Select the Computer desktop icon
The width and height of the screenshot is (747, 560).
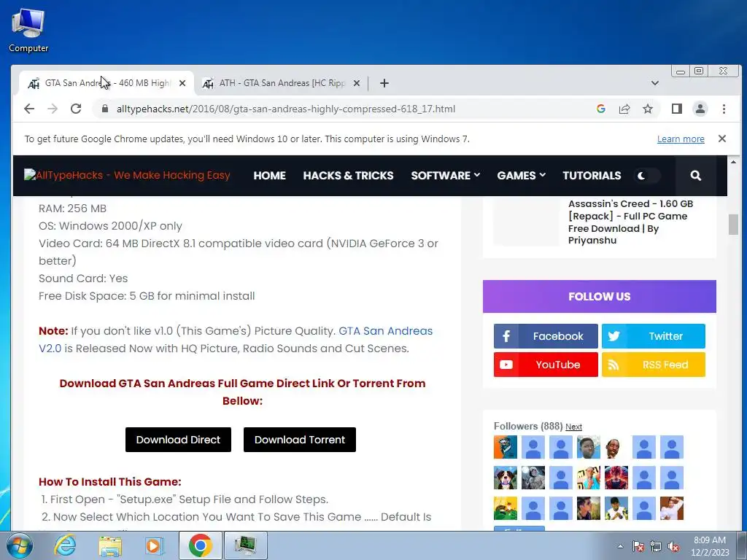(28, 30)
